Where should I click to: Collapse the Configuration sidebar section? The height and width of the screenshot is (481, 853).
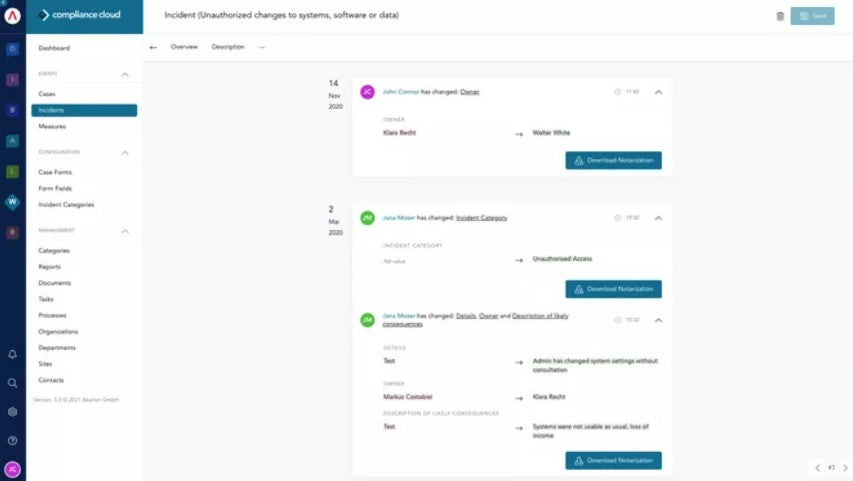(125, 153)
